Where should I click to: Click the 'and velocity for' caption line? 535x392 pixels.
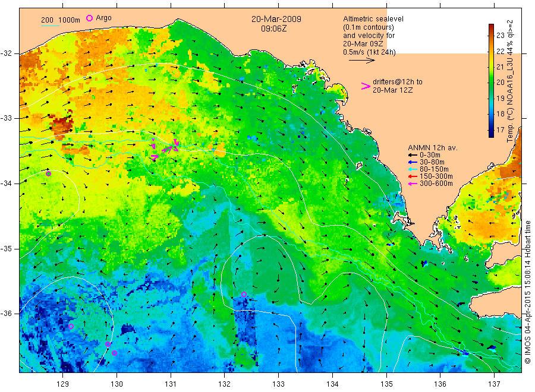click(369, 36)
